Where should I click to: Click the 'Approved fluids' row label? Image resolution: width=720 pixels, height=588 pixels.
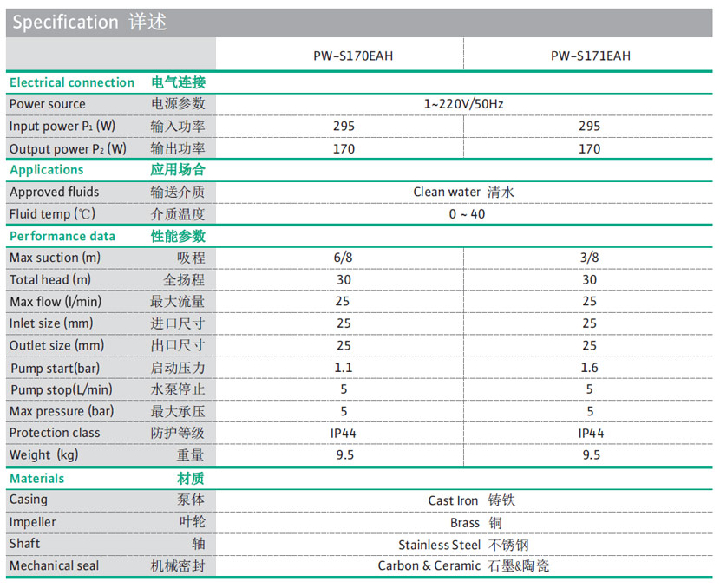(54, 192)
